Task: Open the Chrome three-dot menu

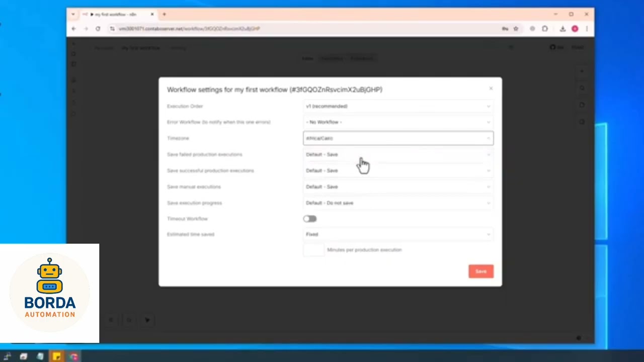Action: 587,29
